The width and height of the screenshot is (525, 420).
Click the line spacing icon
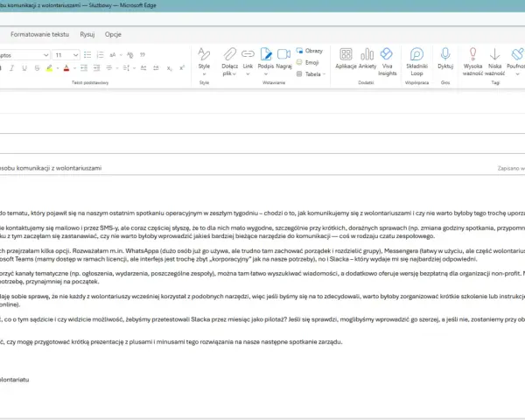tap(126, 68)
